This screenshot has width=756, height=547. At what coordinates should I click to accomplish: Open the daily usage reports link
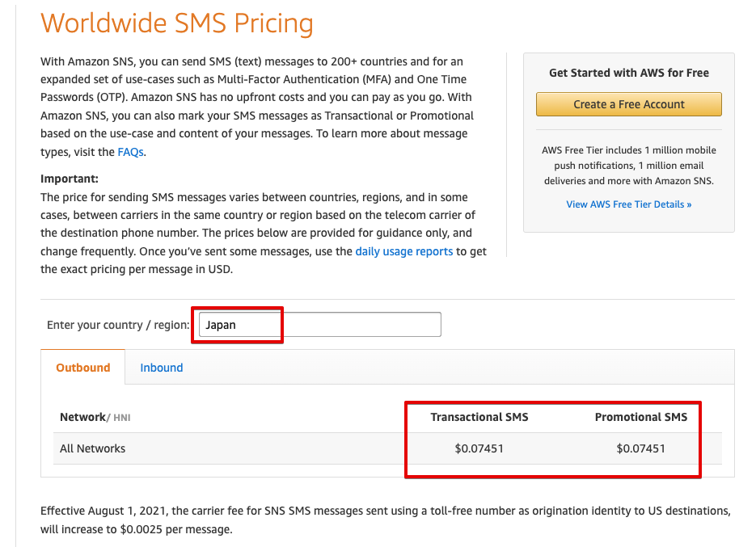click(404, 251)
